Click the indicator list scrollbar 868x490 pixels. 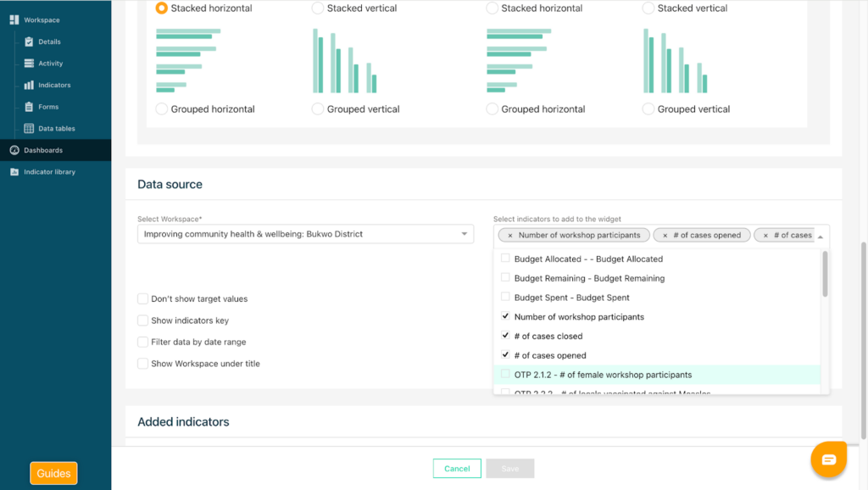pos(825,275)
